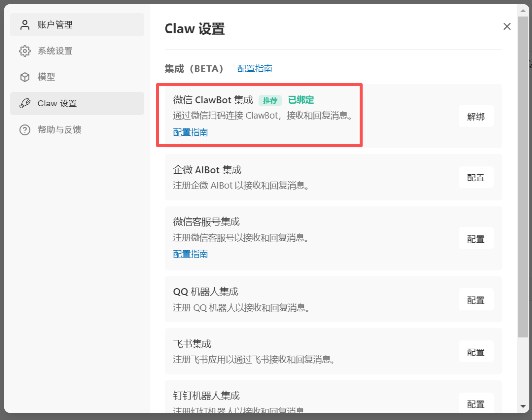Open 配置指南 under 微信客服号集成

coord(191,254)
